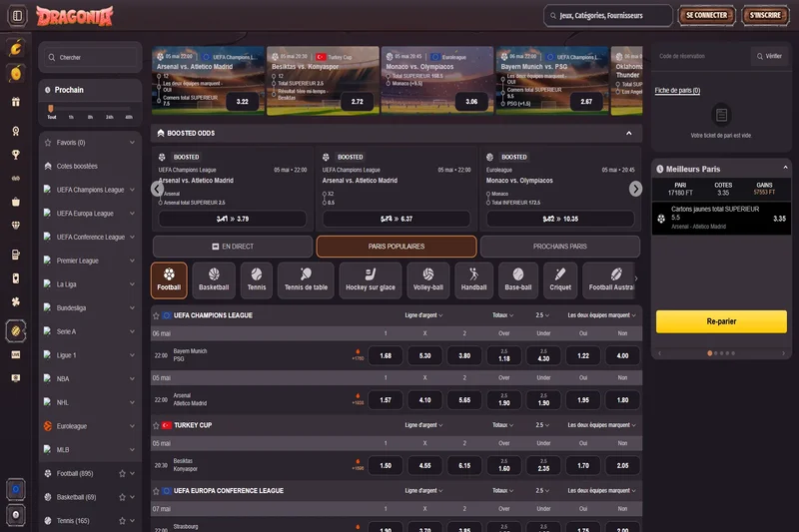799x532 pixels.
Task: Open Bayern Munich vs. PSG featured card
Action: pos(552,81)
